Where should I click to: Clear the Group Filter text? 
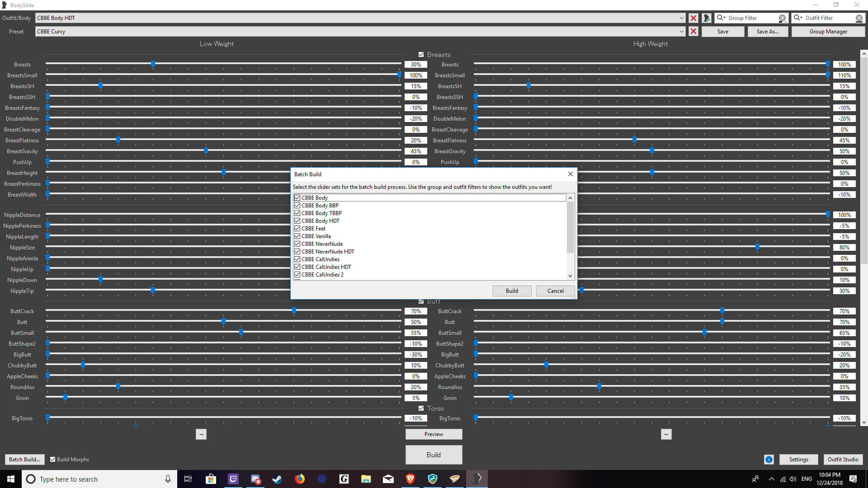(782, 18)
